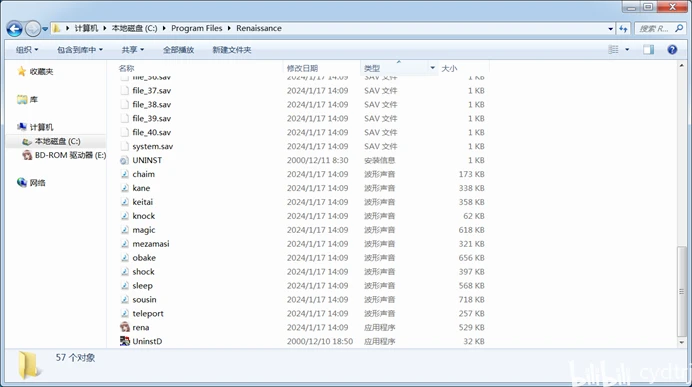Select the UNINST setup info icon

[x=125, y=160]
